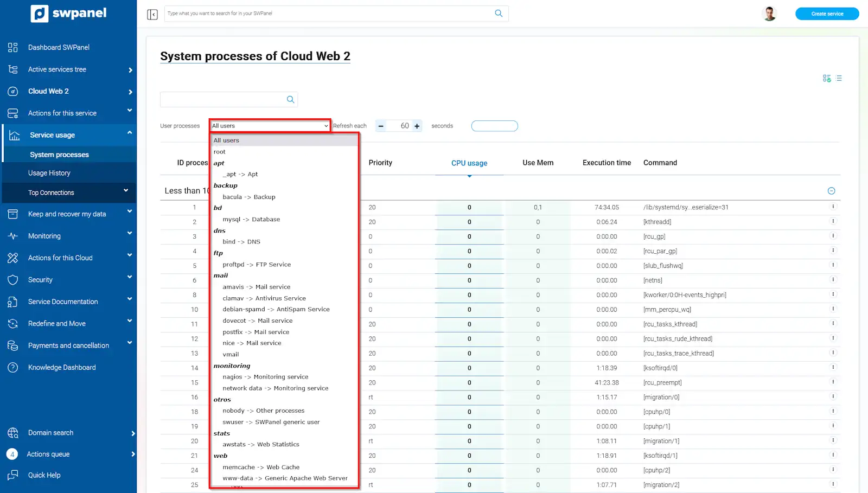Click the Actions for this Cloud tools icon
Screen dimensions: 868x493
pos(13,258)
